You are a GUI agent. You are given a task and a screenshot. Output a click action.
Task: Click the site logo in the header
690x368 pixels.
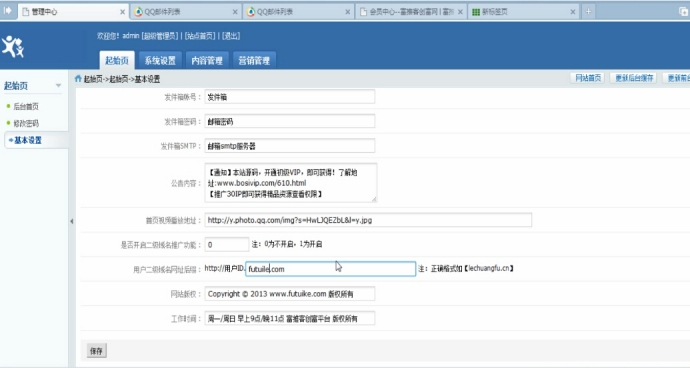click(13, 46)
